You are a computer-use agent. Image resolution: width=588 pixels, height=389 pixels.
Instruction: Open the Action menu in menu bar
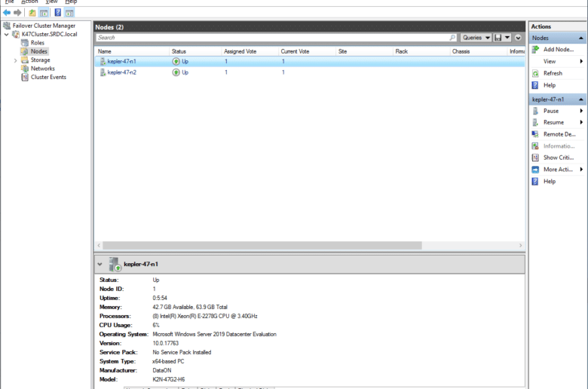point(29,2)
